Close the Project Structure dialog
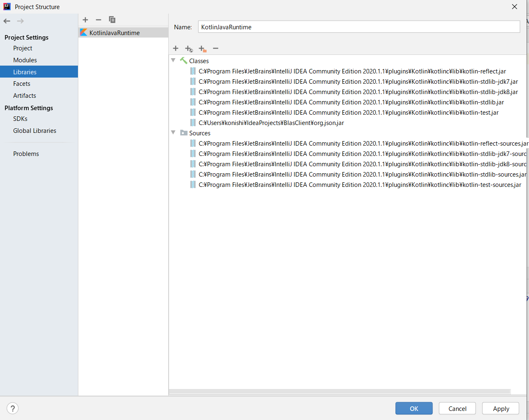529x420 pixels. (x=514, y=7)
